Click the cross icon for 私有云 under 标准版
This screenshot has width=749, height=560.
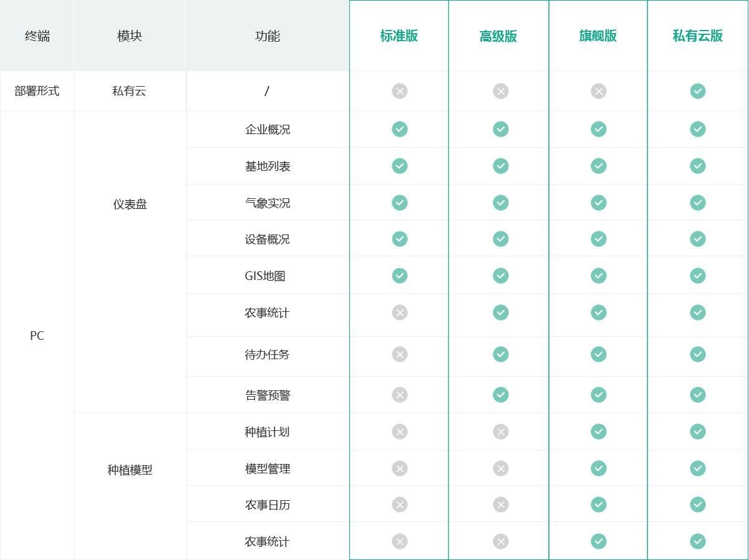tap(400, 91)
